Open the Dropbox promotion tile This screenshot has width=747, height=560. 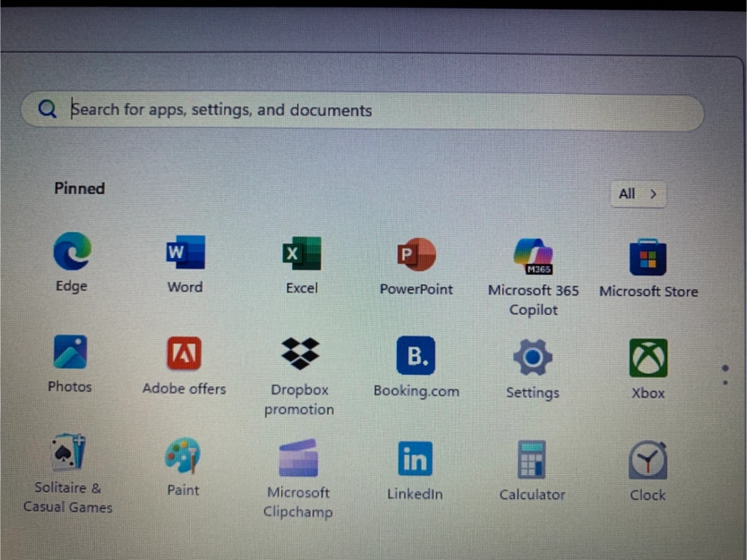[300, 354]
